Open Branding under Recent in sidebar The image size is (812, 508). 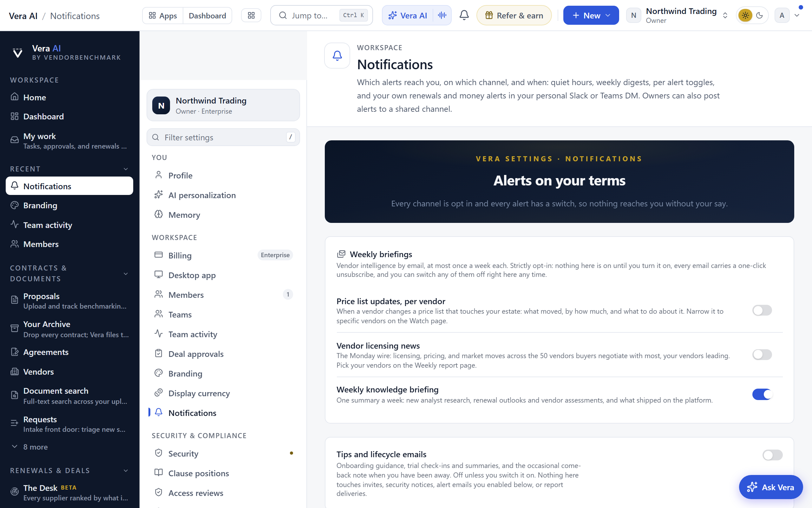pyautogui.click(x=69, y=205)
